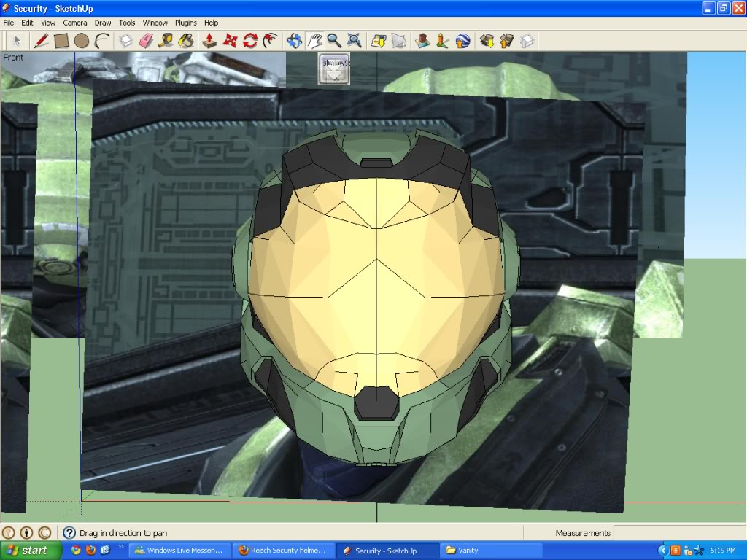Open the Draw menu
This screenshot has width=747, height=560.
[103, 23]
